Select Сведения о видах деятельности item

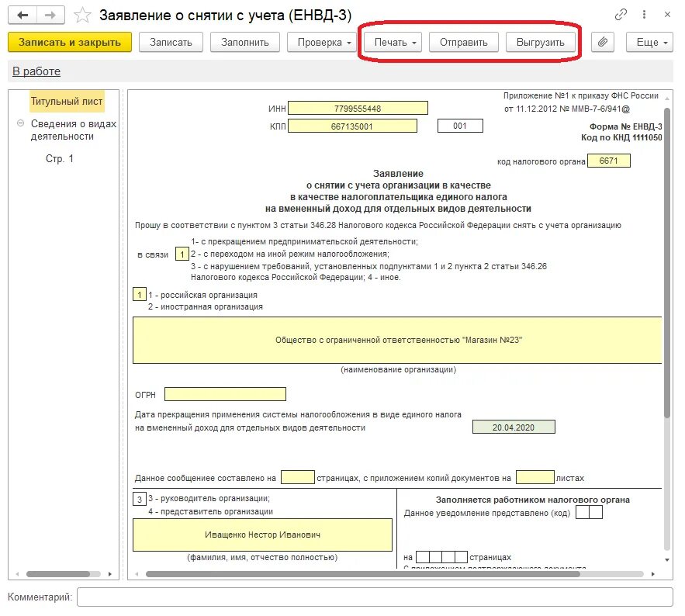(x=74, y=130)
